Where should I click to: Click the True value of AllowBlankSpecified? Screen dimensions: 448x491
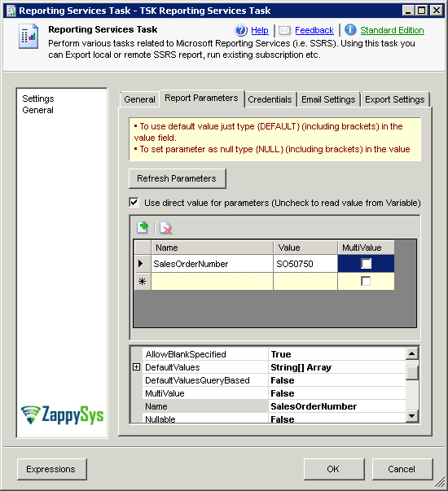coord(281,354)
